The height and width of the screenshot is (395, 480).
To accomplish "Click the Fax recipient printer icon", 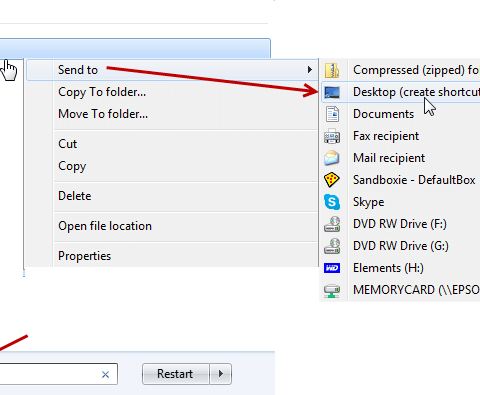I will pyautogui.click(x=332, y=136).
